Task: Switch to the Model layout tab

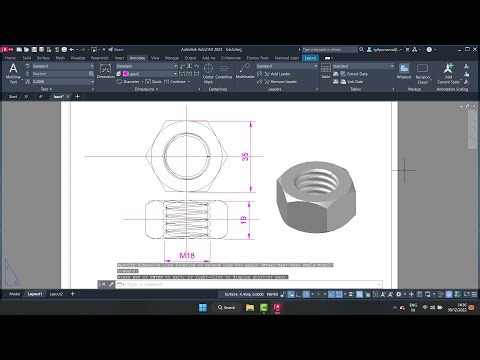Action: 15,294
